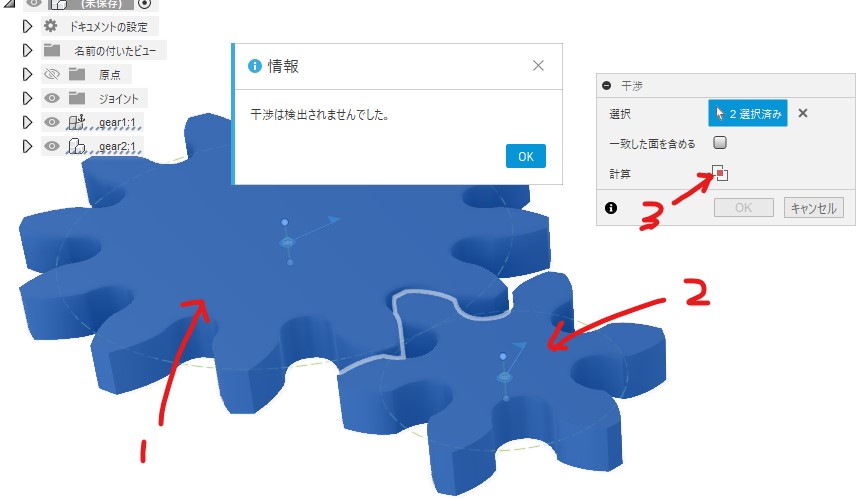Hide gear2:1 with its eye icon
This screenshot has height=499, width=858.
pyautogui.click(x=52, y=146)
